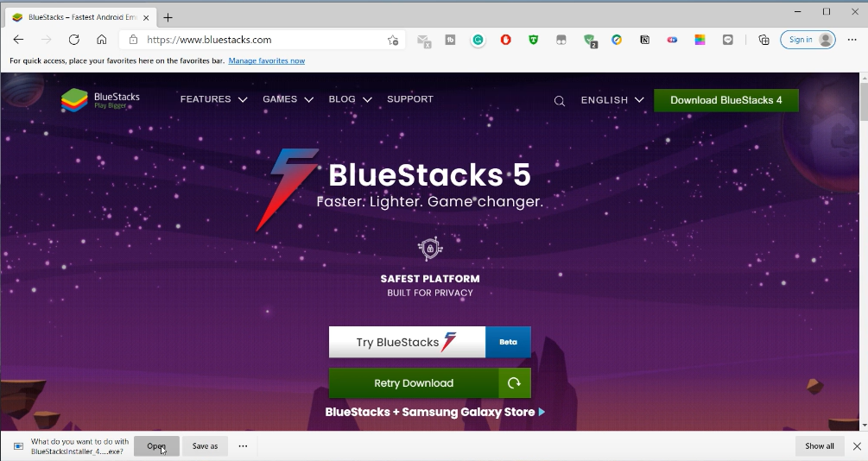
Task: View site information lock icon
Action: point(133,40)
